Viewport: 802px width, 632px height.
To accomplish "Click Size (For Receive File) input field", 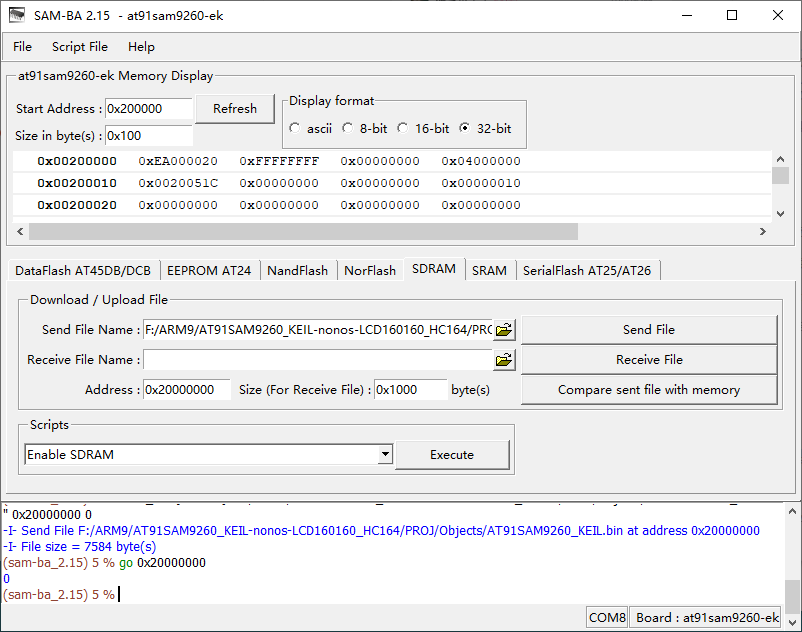I will click(x=411, y=390).
